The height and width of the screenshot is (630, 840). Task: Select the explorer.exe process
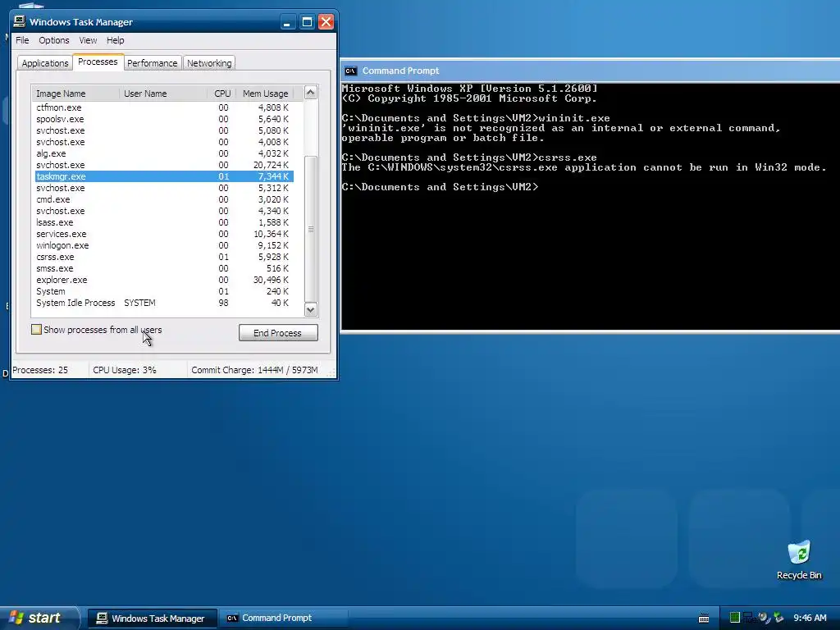tap(164, 280)
